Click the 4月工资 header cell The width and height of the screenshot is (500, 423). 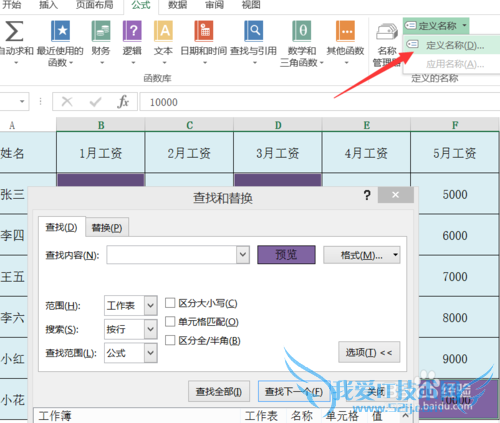pyautogui.click(x=366, y=153)
